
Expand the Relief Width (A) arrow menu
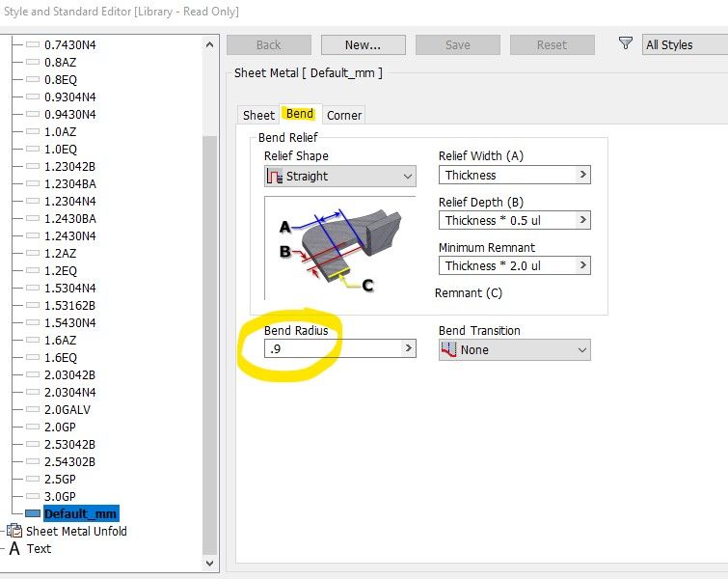582,175
